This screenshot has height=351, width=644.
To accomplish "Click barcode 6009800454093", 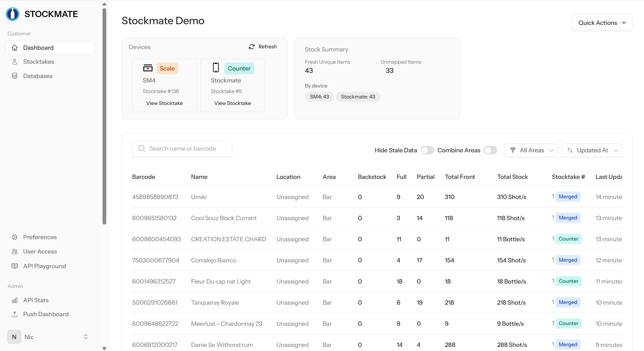I will point(156,239).
